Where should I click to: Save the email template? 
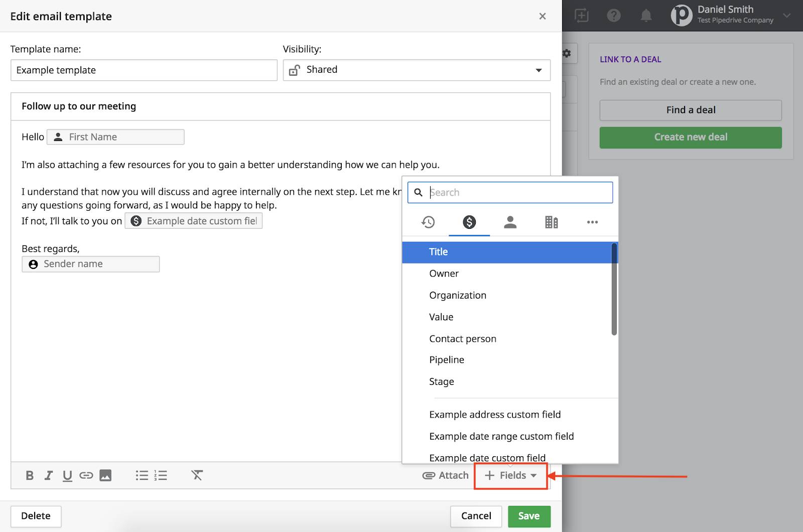pos(529,516)
